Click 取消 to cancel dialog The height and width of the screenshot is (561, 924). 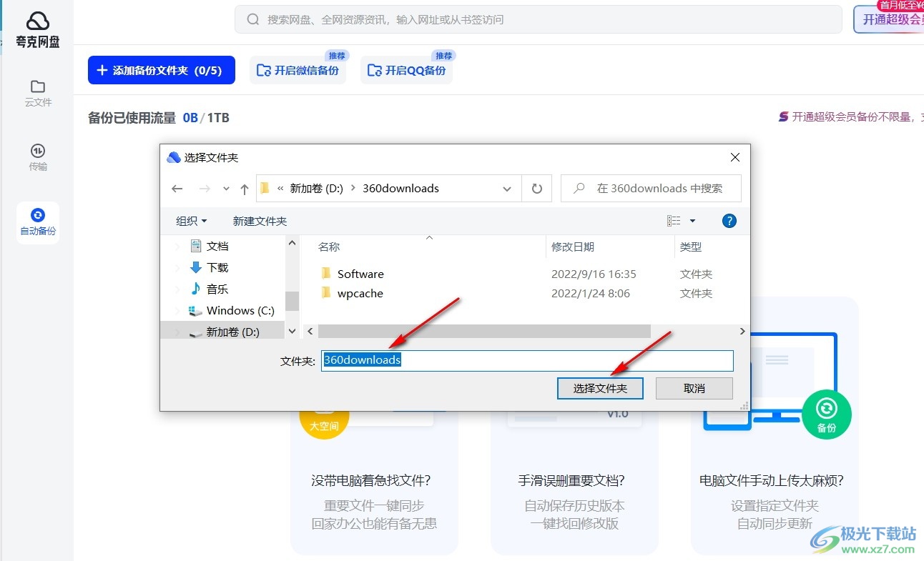(x=694, y=388)
